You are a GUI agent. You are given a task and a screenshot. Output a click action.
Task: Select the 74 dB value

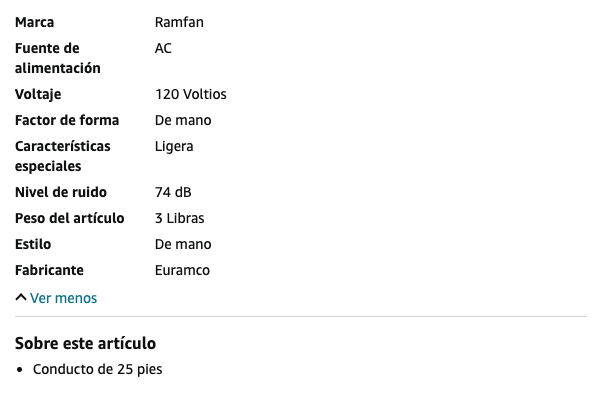pos(173,192)
